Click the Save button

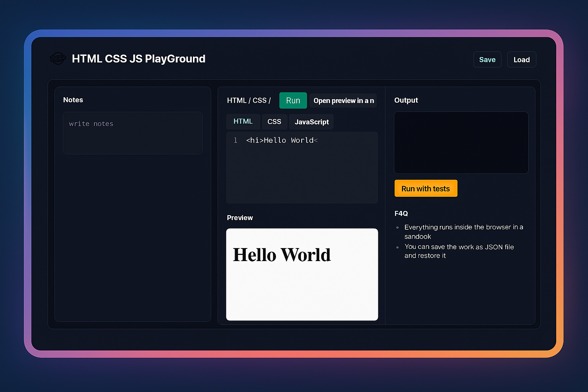pyautogui.click(x=487, y=60)
